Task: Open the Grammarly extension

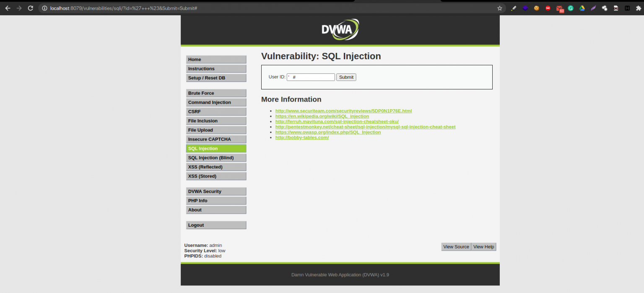Action: click(571, 8)
